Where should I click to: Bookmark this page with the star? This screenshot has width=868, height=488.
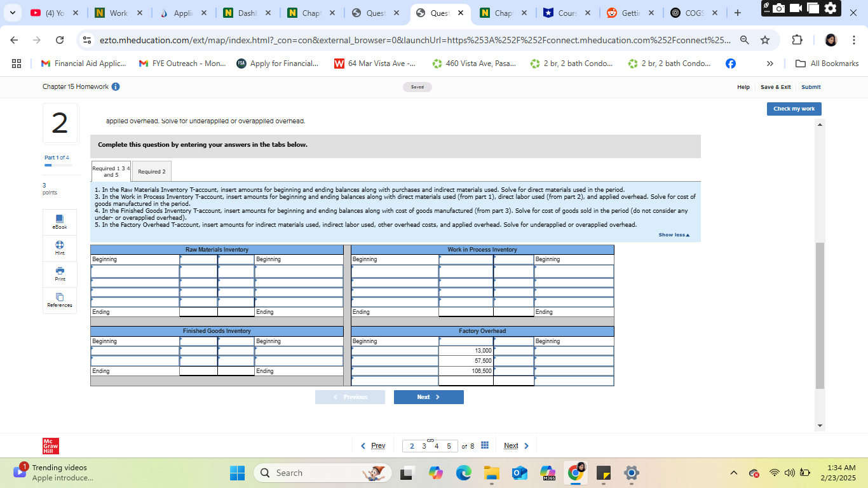click(765, 40)
